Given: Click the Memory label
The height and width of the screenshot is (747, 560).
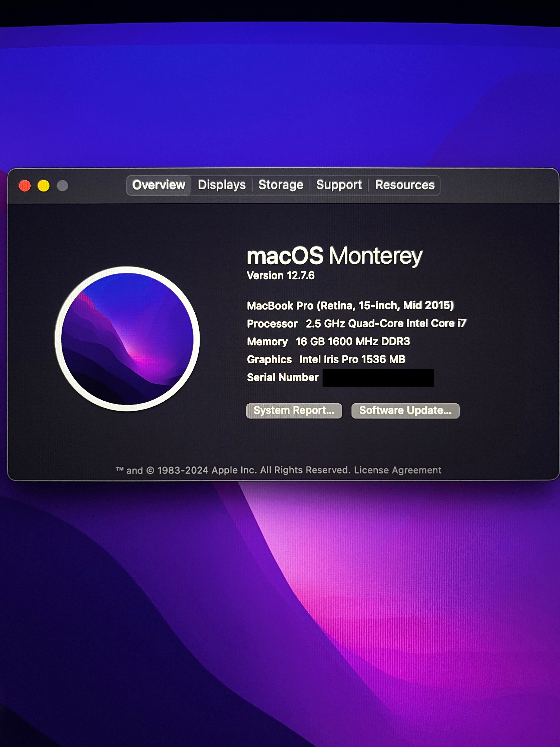Looking at the screenshot, I should point(267,342).
